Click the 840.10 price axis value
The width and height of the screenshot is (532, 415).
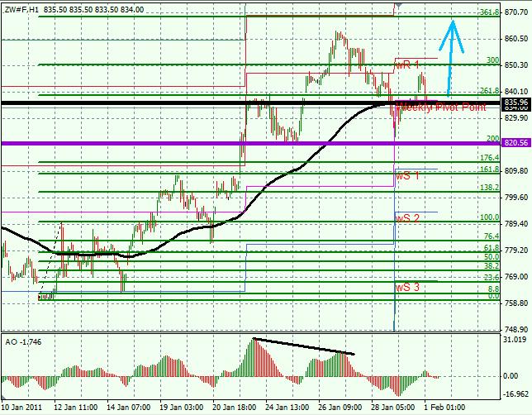coord(515,92)
